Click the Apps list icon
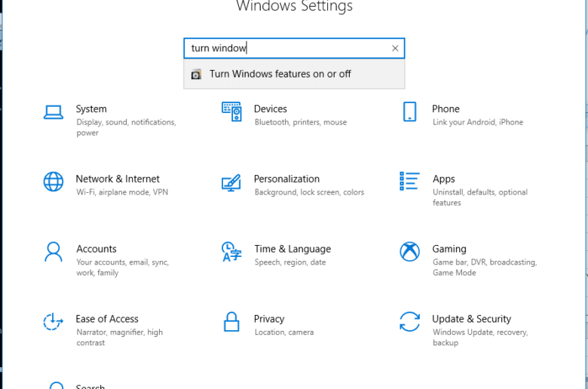This screenshot has height=389, width=588. point(409,181)
